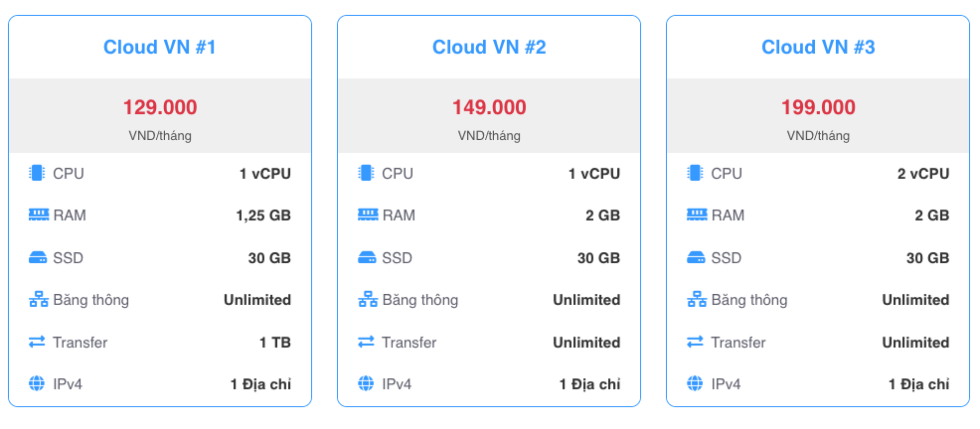980x429 pixels.
Task: Click the CPU label in Cloud VN #3
Action: pyautogui.click(x=727, y=174)
